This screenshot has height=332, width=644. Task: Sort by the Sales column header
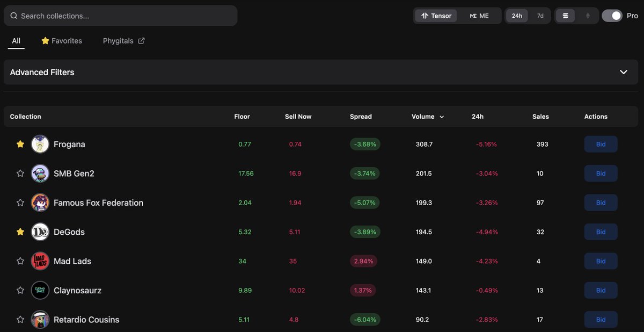(540, 117)
